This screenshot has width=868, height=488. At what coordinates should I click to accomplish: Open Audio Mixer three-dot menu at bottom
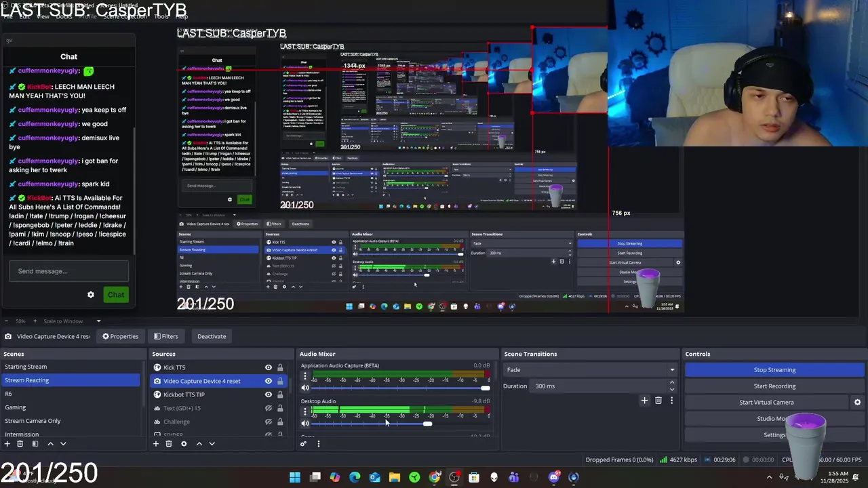(318, 444)
